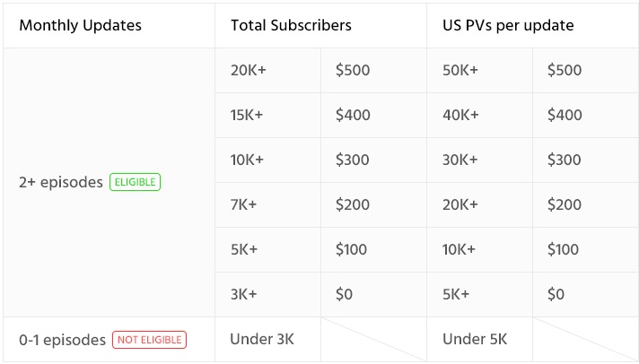
Task: Click the Total Subscribers column header
Action: click(x=291, y=25)
